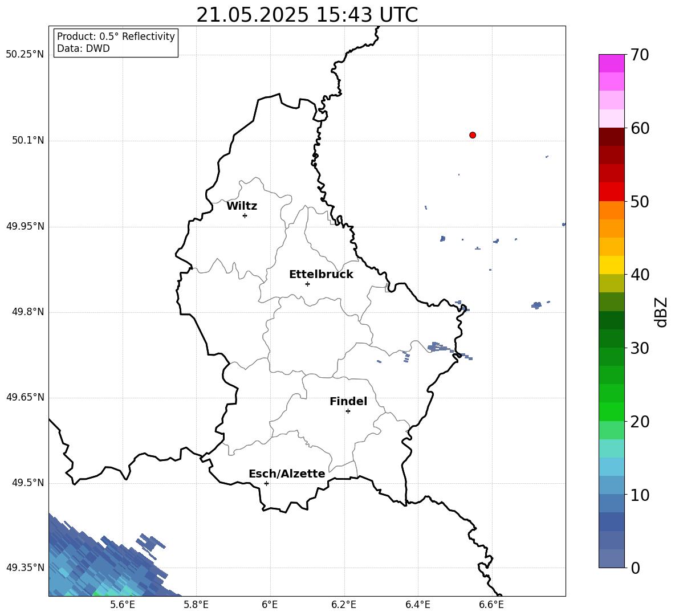Select the Findel city label
Image resolution: width=675 pixels, height=616 pixels.
click(x=348, y=401)
